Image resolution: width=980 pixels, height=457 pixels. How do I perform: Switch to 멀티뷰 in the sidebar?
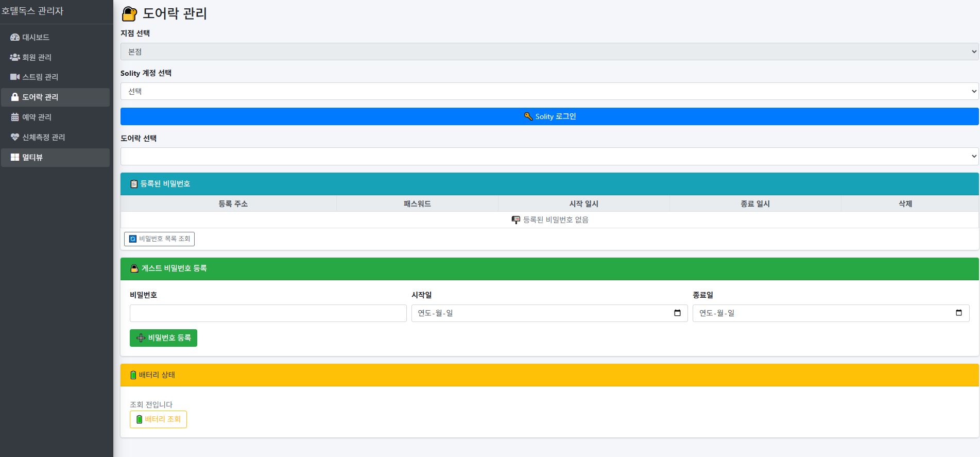[55, 157]
